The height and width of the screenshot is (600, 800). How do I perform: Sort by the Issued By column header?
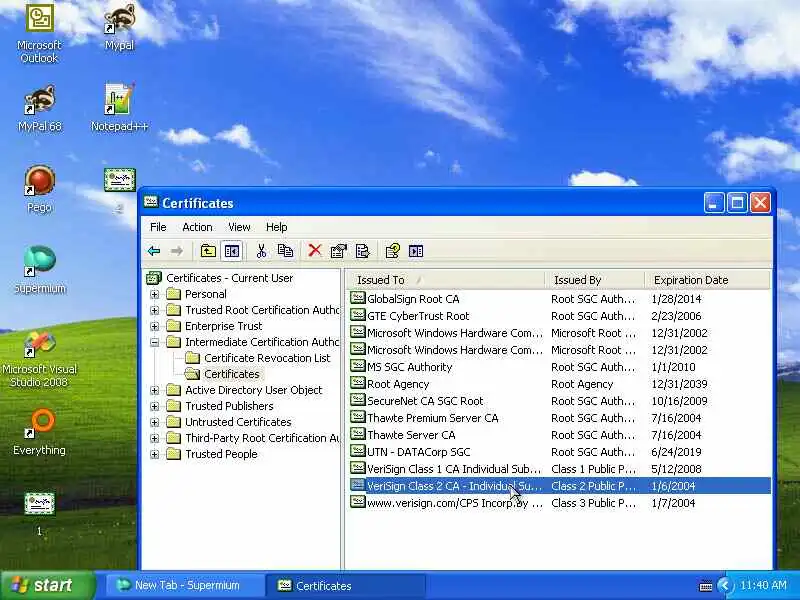594,280
